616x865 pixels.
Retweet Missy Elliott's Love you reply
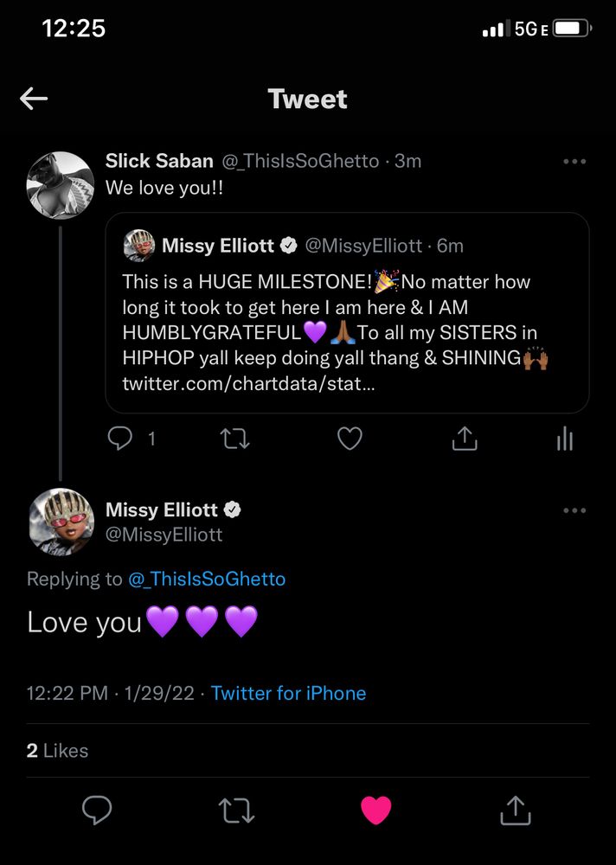235,810
